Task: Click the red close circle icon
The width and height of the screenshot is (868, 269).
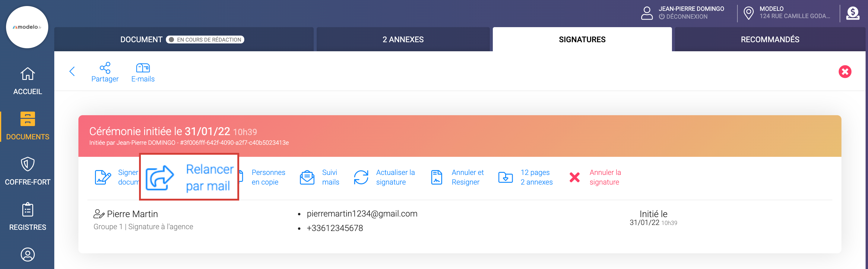Action: pos(844,71)
